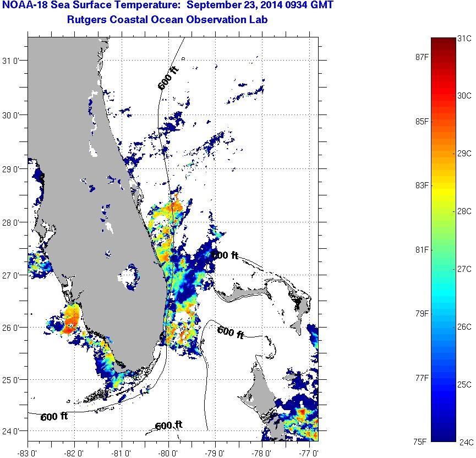Click the 87F colorbar label
Image resolution: width=476 pixels, height=458 pixels.
tap(423, 57)
